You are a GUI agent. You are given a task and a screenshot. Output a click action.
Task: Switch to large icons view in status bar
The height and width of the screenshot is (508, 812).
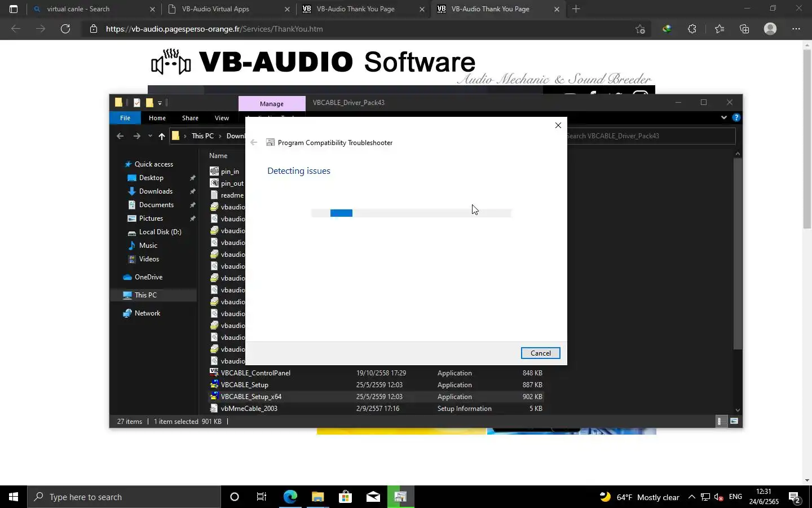[734, 421]
